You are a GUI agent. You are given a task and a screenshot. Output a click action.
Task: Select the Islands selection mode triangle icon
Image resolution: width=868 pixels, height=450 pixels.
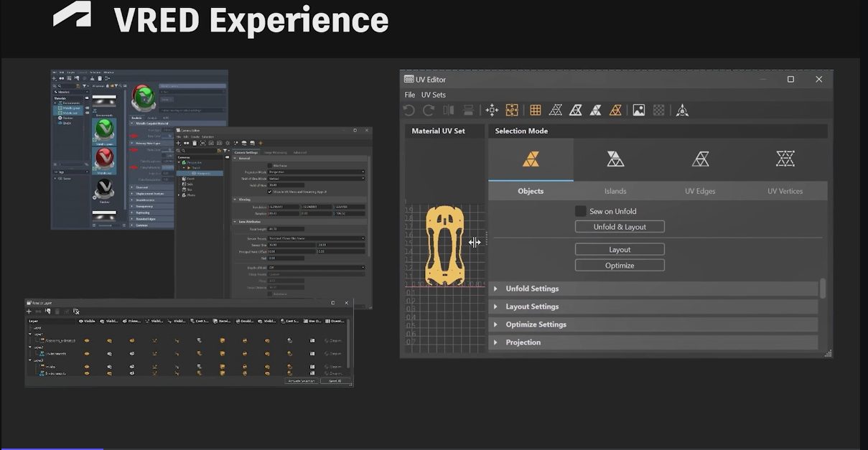click(615, 159)
